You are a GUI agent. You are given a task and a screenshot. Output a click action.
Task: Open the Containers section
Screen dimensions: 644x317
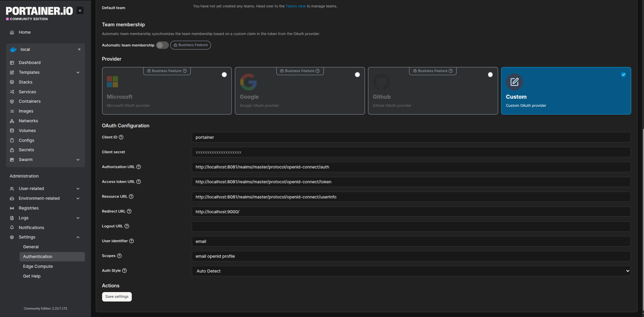tap(29, 101)
